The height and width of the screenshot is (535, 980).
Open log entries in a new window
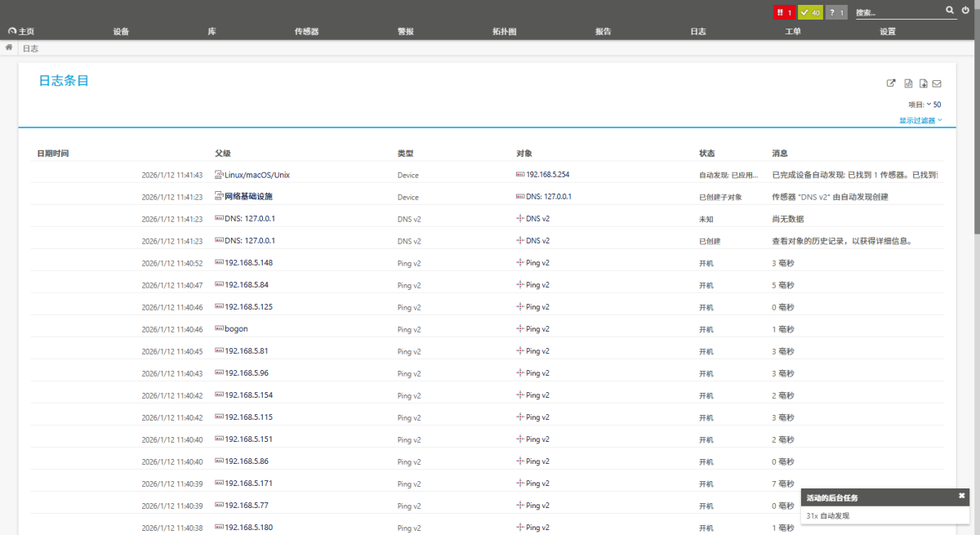point(891,82)
